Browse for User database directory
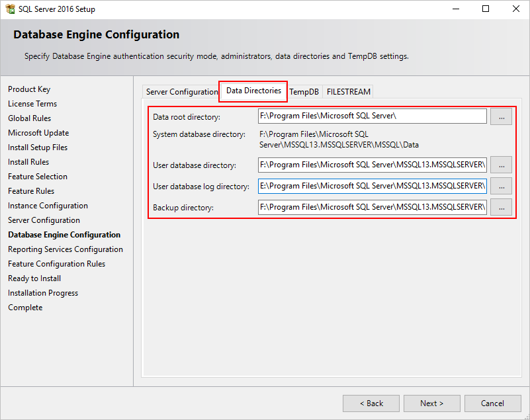Screen dimensions: 530x420 click(501, 165)
